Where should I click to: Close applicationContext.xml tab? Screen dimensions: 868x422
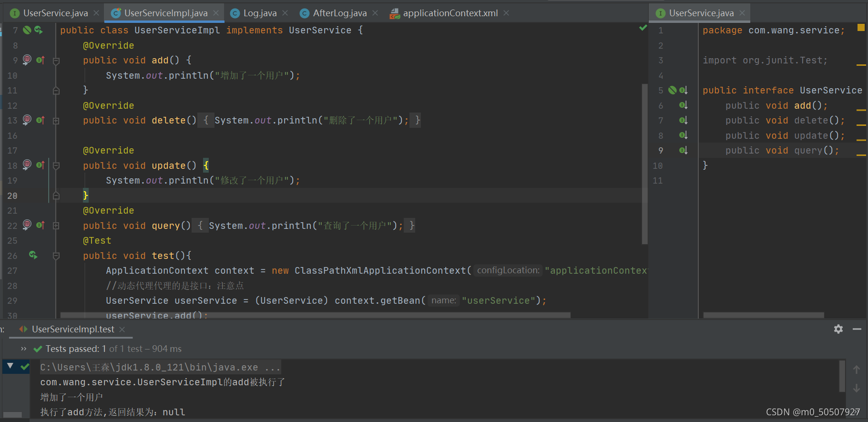pos(506,13)
